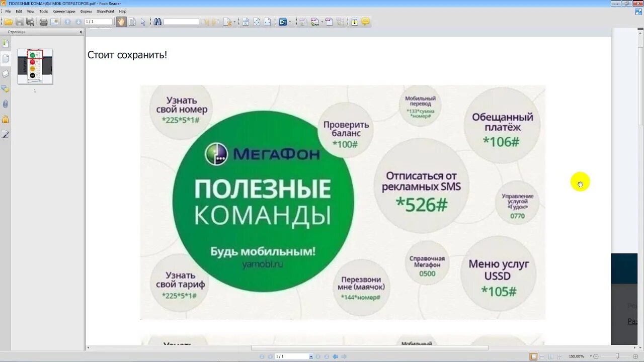Open the Security lock panel
This screenshot has height=362, width=644.
[6, 119]
